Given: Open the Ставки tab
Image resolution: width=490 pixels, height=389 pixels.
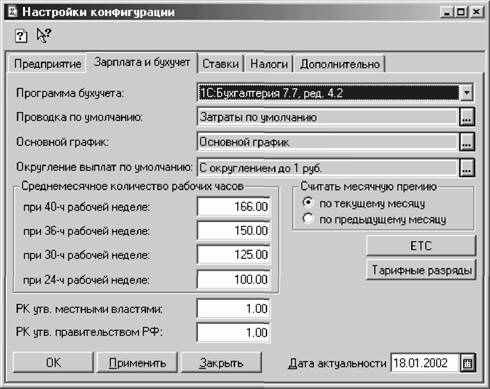Looking at the screenshot, I should [x=221, y=64].
